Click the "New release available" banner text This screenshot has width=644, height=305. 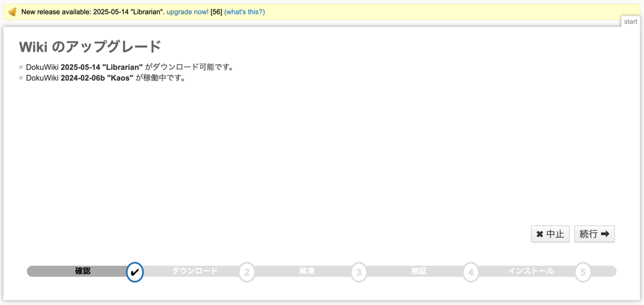(x=93, y=12)
